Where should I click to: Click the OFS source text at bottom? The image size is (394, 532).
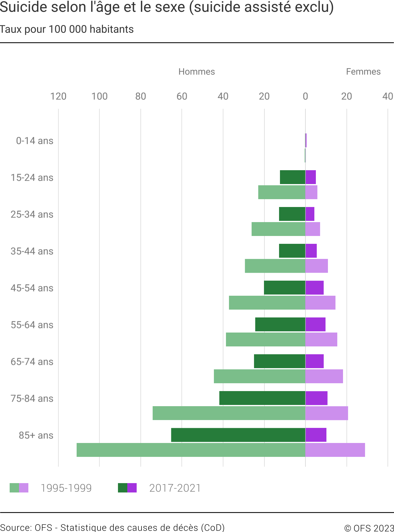(x=112, y=527)
